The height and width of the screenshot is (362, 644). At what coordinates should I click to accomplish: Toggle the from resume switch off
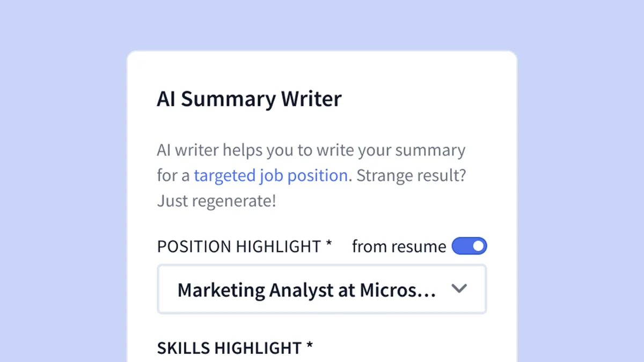point(468,246)
